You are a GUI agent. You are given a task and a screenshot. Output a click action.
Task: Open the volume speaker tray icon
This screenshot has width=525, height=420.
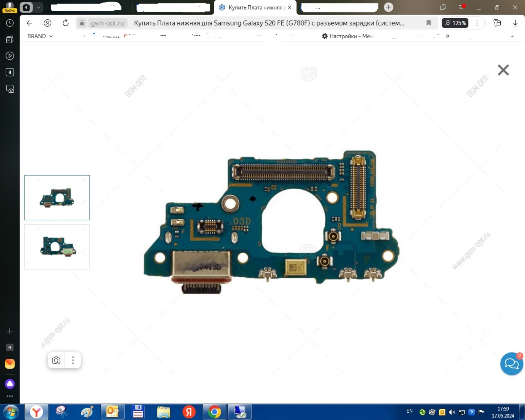[x=452, y=412]
